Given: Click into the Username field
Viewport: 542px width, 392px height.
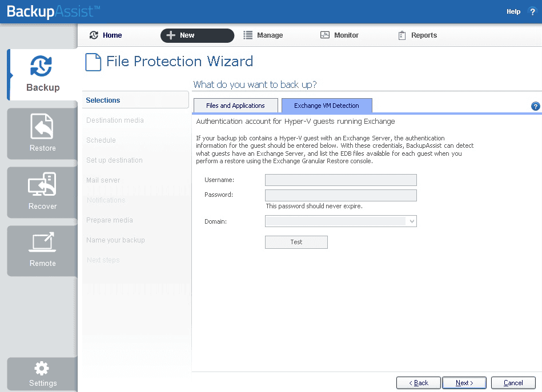Looking at the screenshot, I should (x=340, y=180).
